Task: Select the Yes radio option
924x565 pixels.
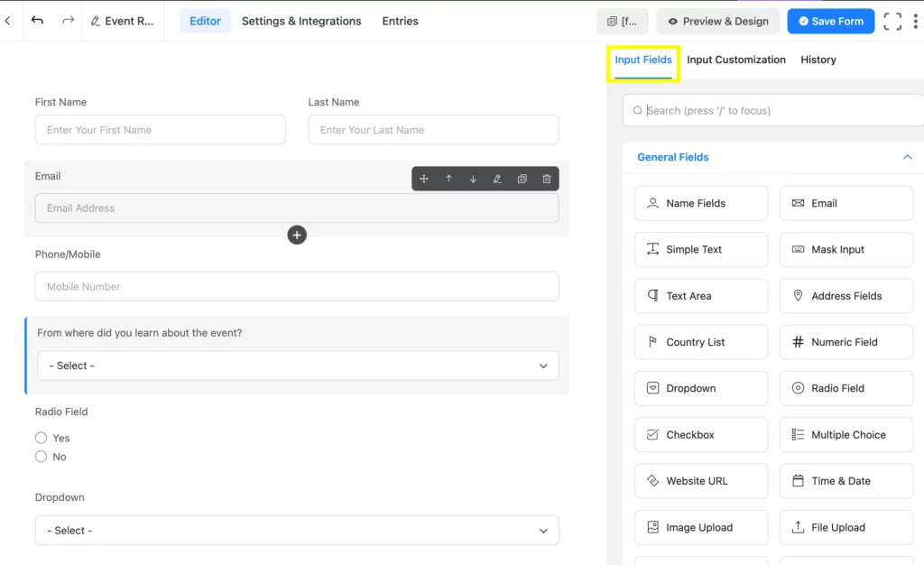Action: click(41, 438)
